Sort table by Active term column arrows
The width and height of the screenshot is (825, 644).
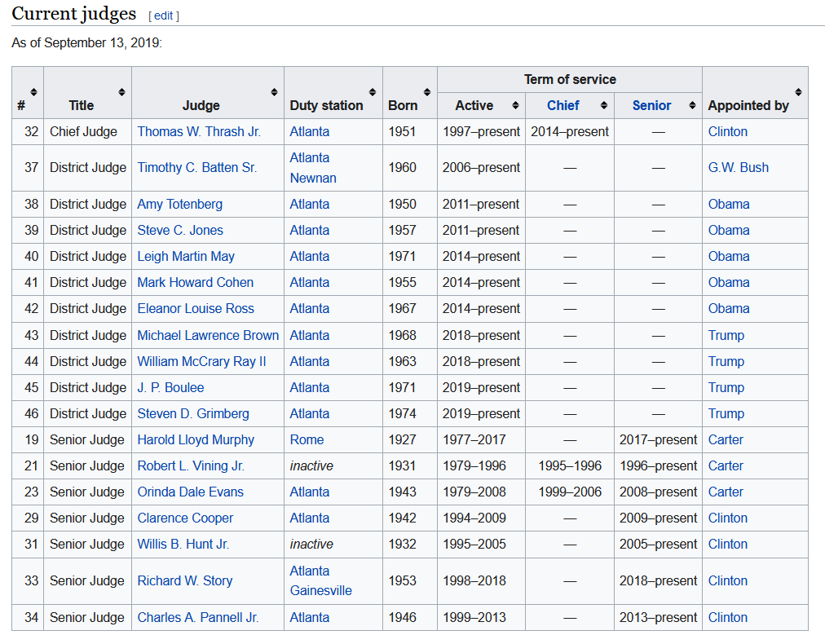pyautogui.click(x=515, y=106)
